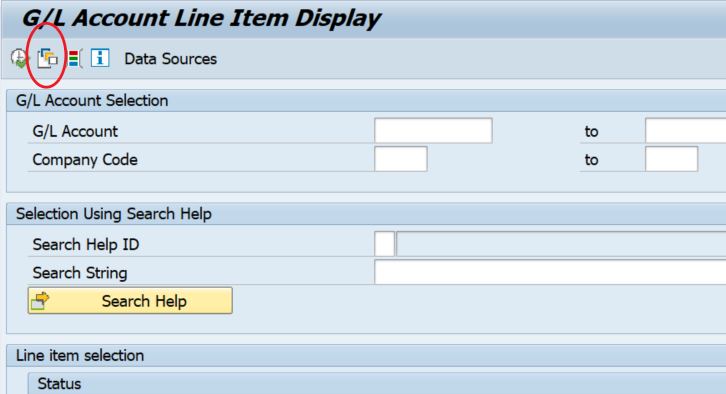Screen dimensions: 726x394
Task: Open Dynamic Selections colored bars icon
Action: click(x=75, y=58)
